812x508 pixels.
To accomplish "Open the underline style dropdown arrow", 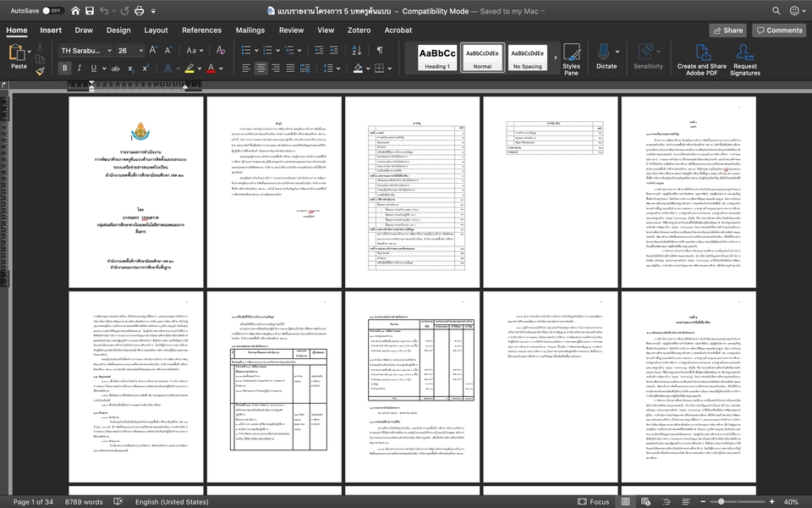I will coord(104,68).
